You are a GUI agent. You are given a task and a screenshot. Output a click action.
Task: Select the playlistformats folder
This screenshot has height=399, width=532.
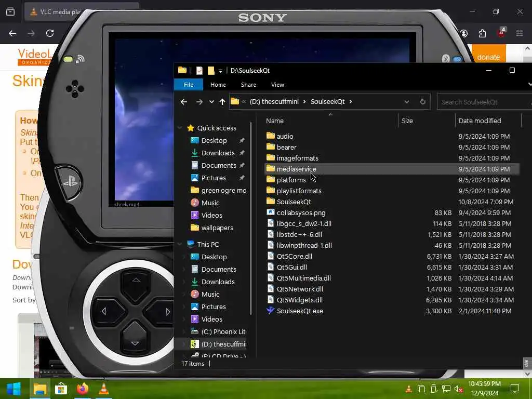click(x=299, y=191)
